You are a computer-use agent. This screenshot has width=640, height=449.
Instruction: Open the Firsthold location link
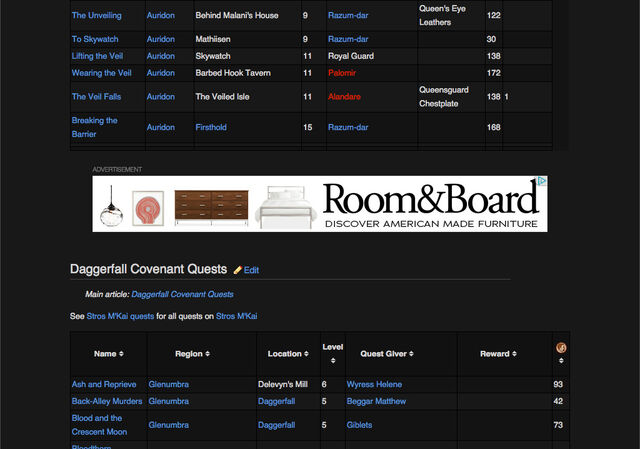[211, 127]
